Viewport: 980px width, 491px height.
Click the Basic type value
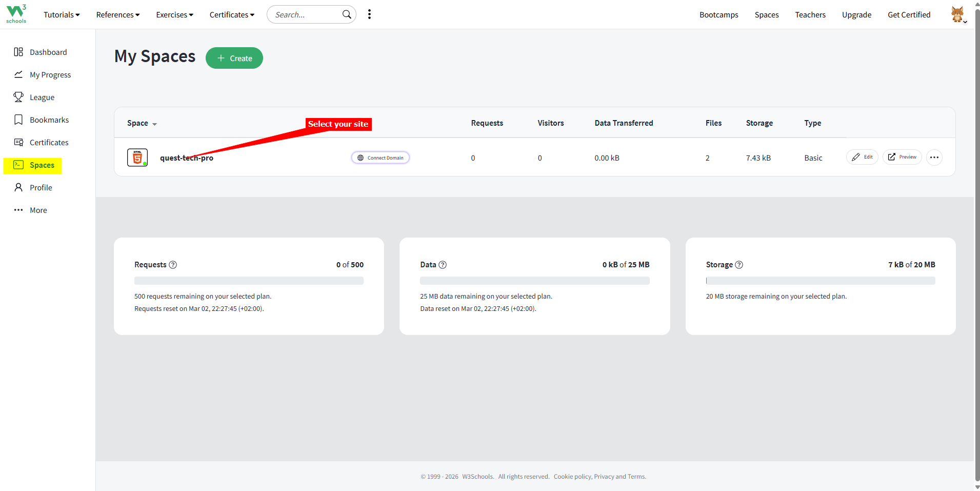pos(813,158)
